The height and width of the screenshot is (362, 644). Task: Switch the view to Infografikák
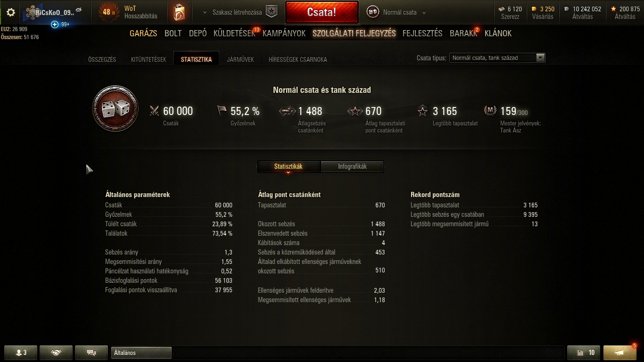pos(352,166)
